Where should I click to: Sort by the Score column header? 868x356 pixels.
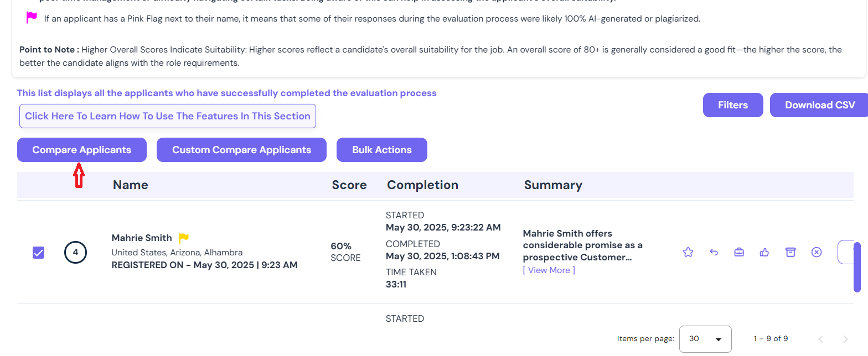[349, 185]
